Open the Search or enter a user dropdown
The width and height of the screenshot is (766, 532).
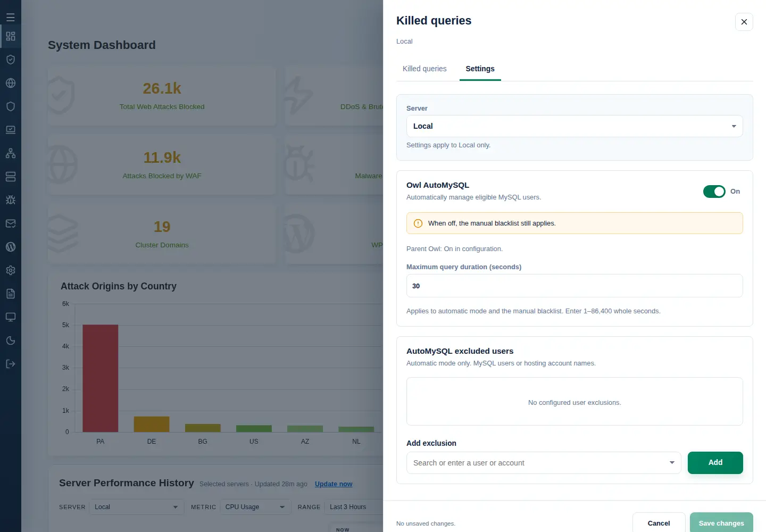[544, 463]
